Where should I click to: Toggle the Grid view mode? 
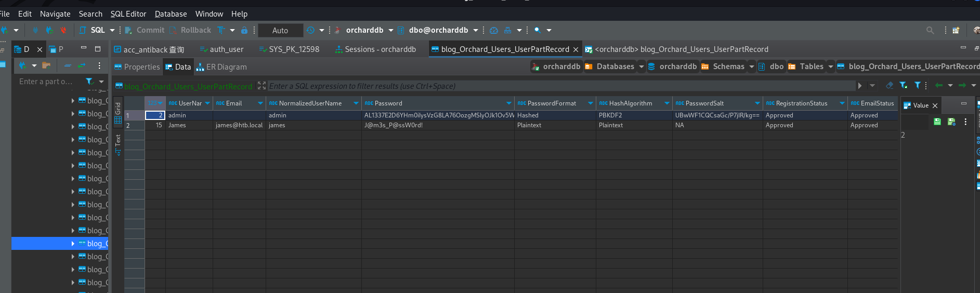pos(118,113)
